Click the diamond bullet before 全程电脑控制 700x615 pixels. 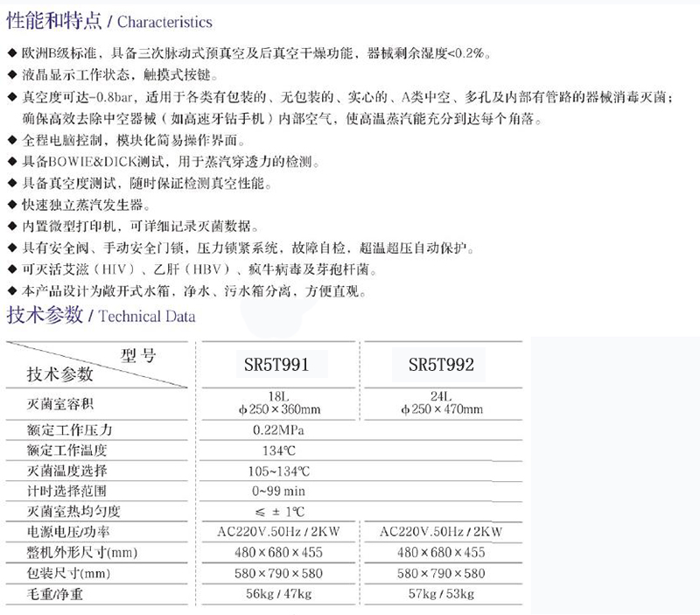tap(10, 140)
